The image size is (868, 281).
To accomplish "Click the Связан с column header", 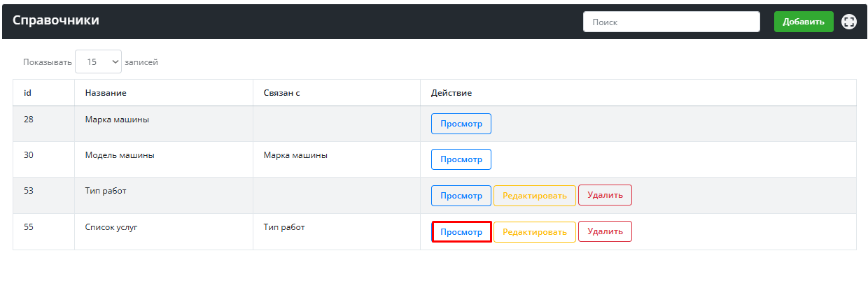I will [x=281, y=93].
